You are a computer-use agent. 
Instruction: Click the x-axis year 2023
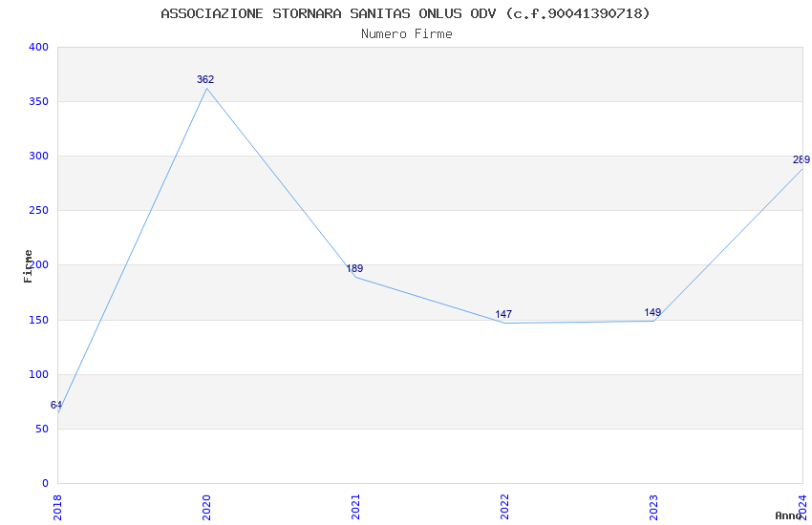[x=653, y=508]
